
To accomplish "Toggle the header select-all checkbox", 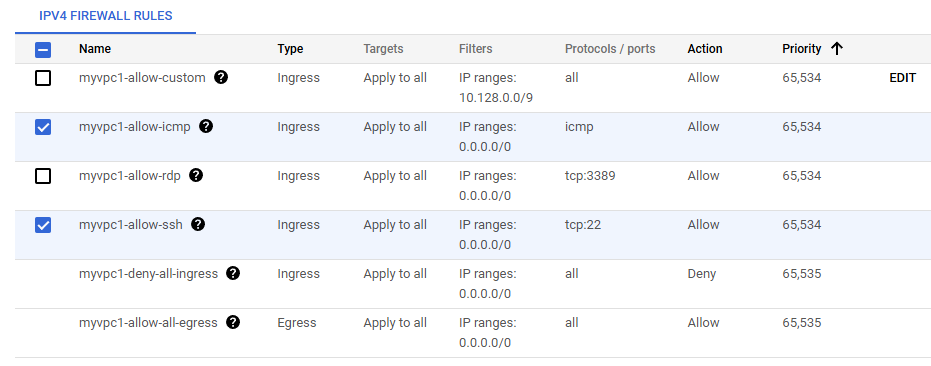I will (x=43, y=49).
